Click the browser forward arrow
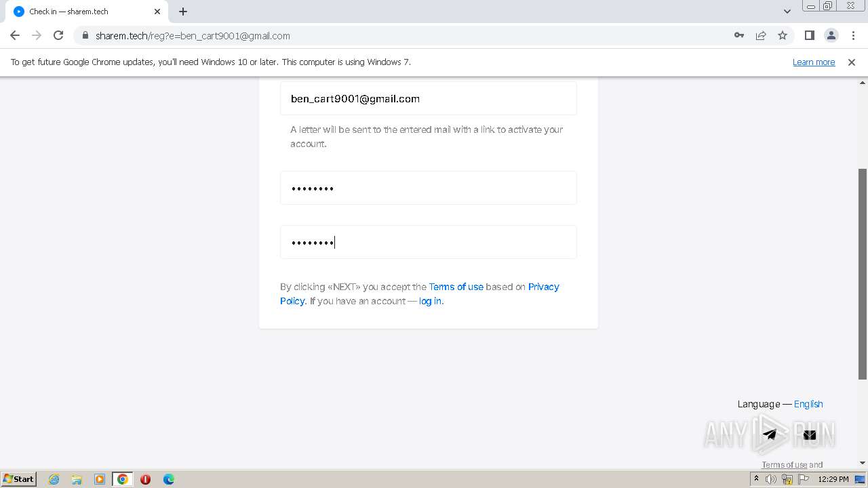Screen dimensions: 868x488 (37, 35)
